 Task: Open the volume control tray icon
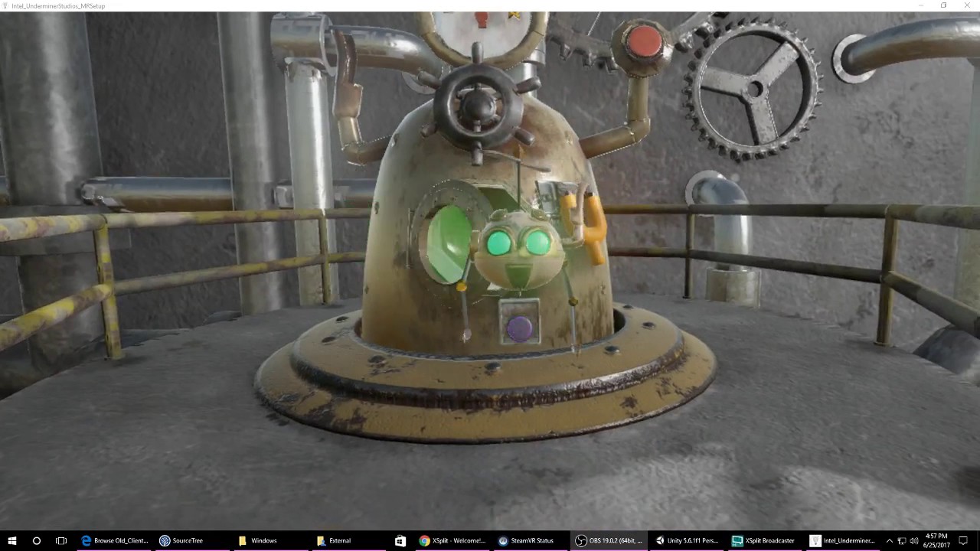(913, 540)
